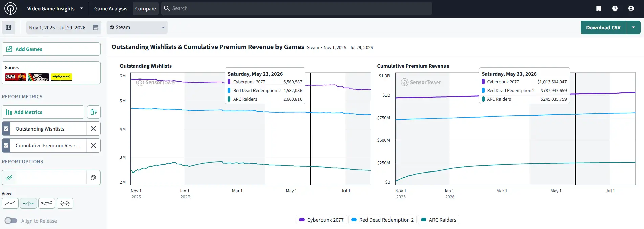Screen dimensions: 644x229
Task: Switch to the Game Analysis tab
Action: 111,8
